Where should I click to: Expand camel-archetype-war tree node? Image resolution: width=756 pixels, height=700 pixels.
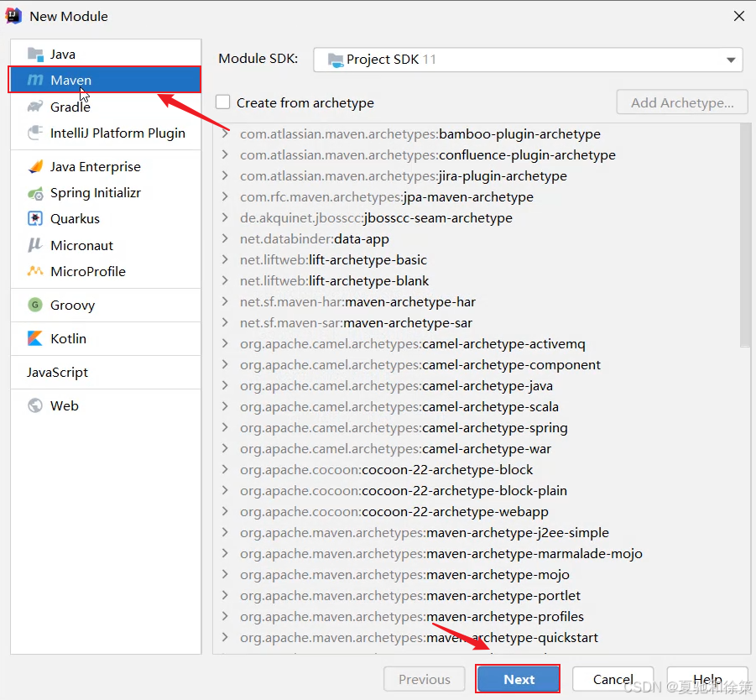tap(225, 449)
